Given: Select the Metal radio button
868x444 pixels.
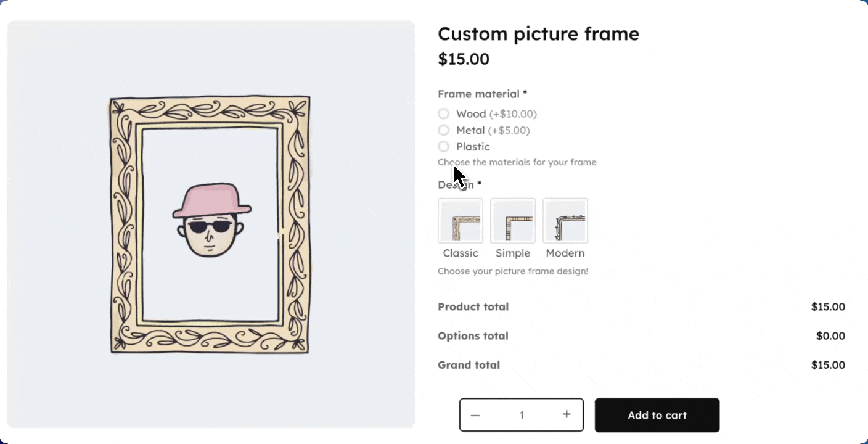Looking at the screenshot, I should 443,130.
